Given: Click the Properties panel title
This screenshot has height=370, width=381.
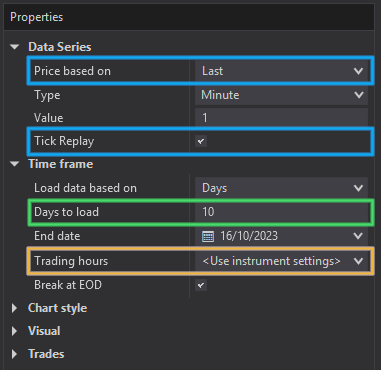Looking at the screenshot, I should 36,17.
